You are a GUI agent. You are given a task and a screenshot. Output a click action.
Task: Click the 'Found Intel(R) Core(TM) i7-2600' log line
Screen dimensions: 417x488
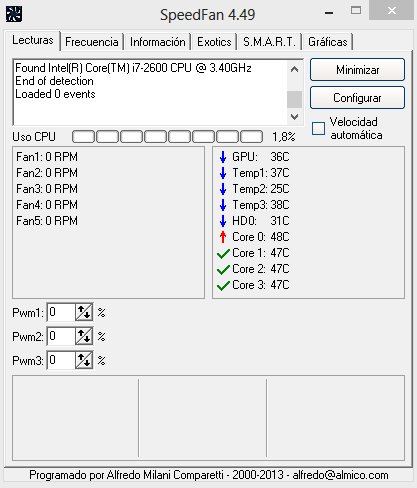[133, 68]
